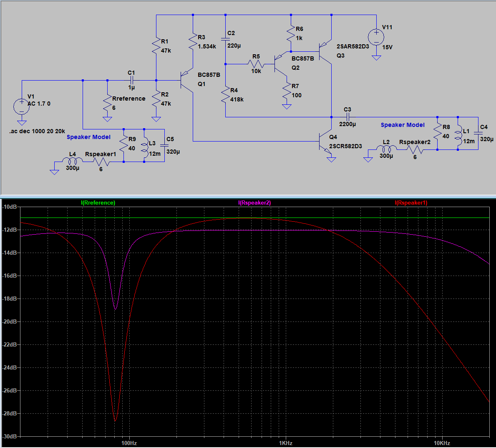Image resolution: width=496 pixels, height=448 pixels.
Task: Click the C1 capacitor symbol
Action: 131,81
